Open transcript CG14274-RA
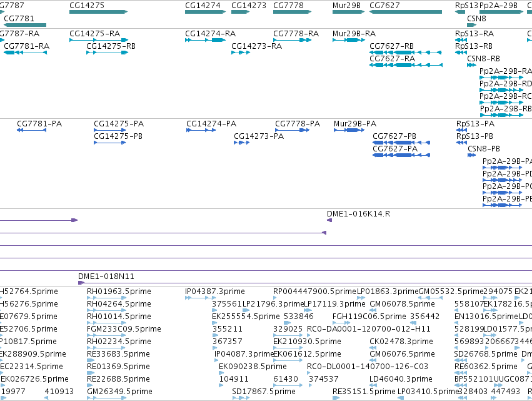 (x=210, y=34)
